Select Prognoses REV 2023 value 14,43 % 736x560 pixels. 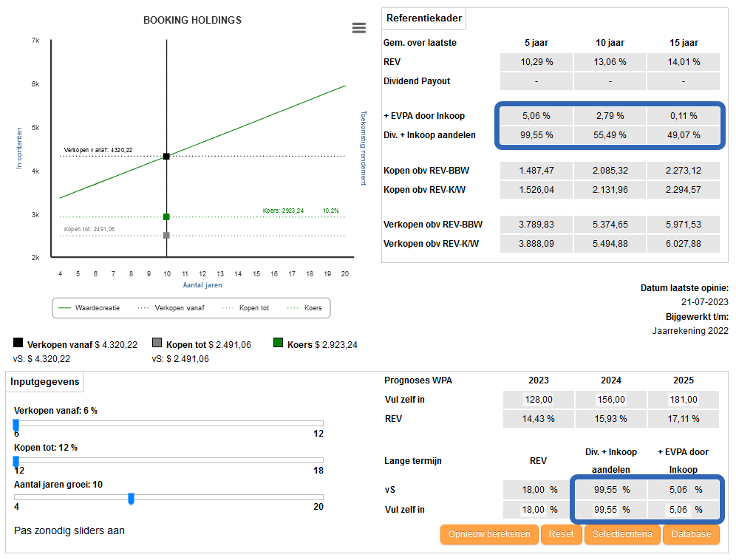point(539,419)
